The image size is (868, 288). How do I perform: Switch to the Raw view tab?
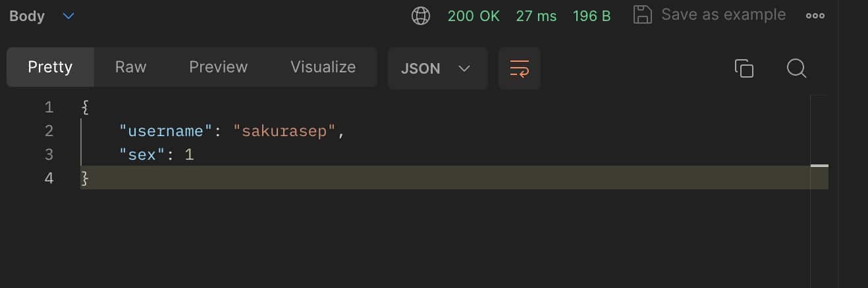(x=130, y=67)
